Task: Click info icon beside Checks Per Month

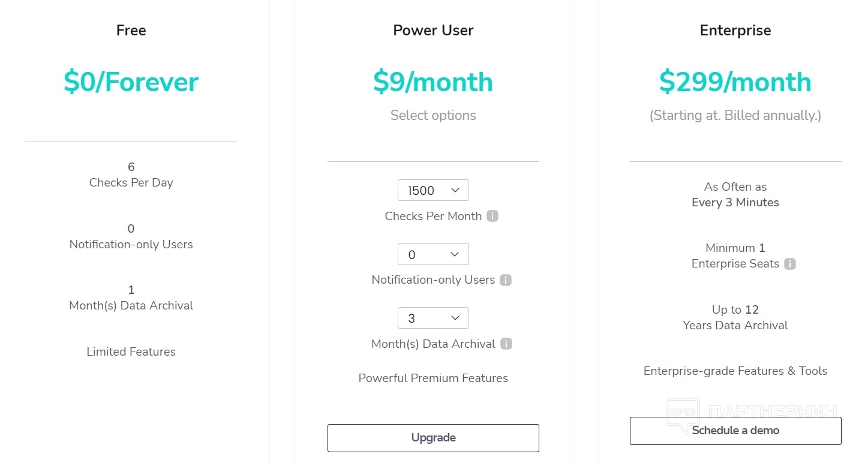Action: 492,216
